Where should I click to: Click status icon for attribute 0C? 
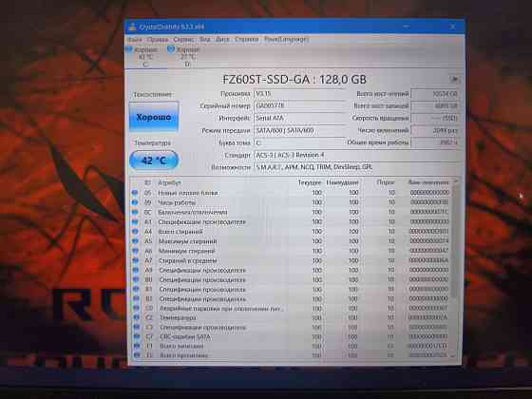[135, 213]
